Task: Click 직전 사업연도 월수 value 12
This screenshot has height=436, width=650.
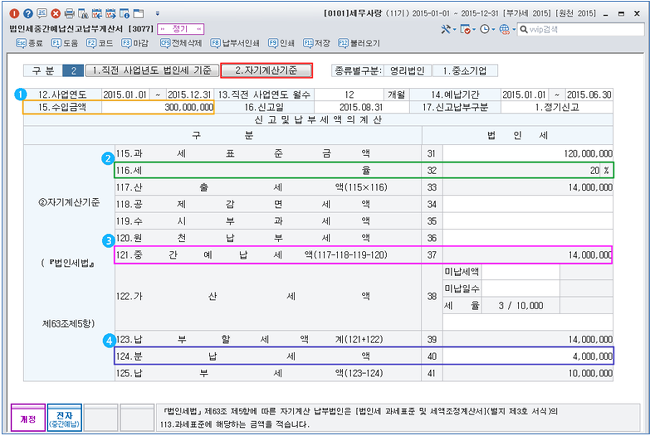Action: [x=349, y=94]
